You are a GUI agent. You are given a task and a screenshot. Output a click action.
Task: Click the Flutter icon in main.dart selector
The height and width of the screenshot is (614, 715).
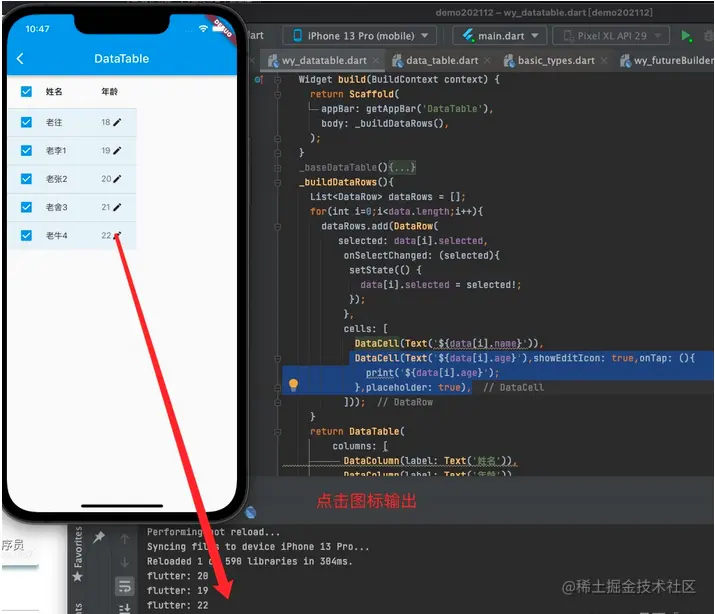(468, 35)
